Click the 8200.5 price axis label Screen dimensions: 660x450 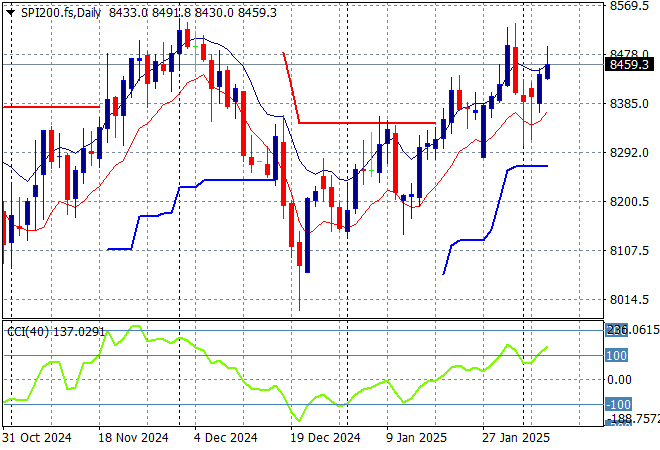[629, 202]
